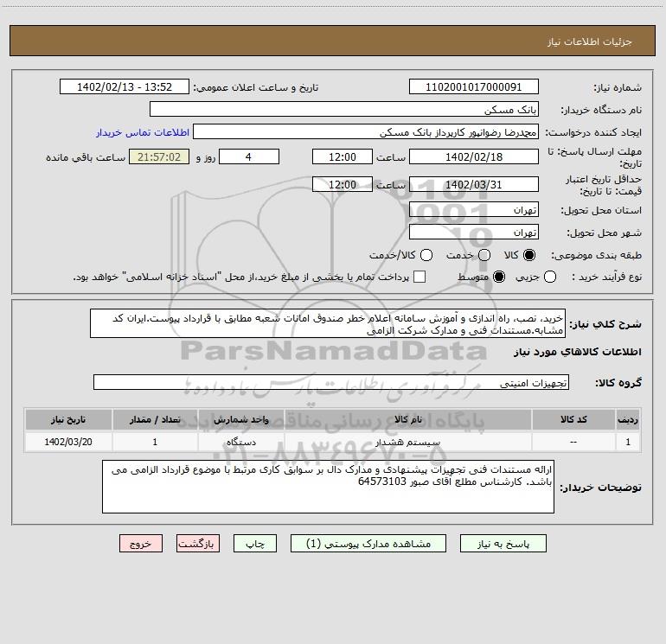Screen dimensions: 666x644
Task: Click the توضیحات خریدار notes box
Action: pos(328,487)
